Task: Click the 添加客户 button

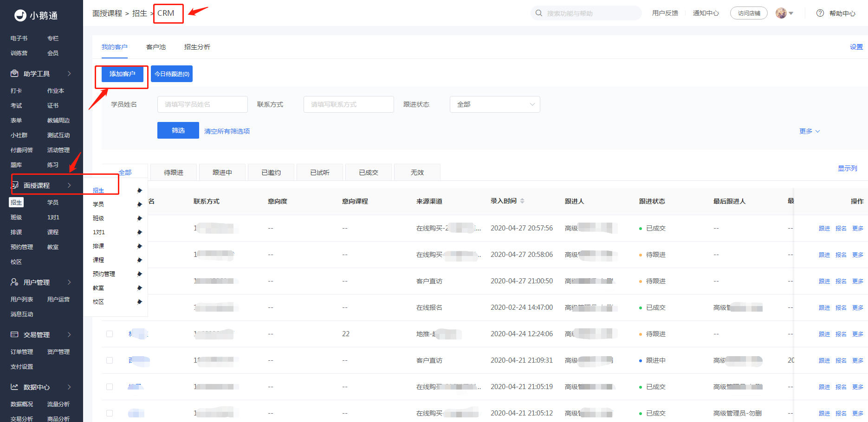Action: click(123, 74)
